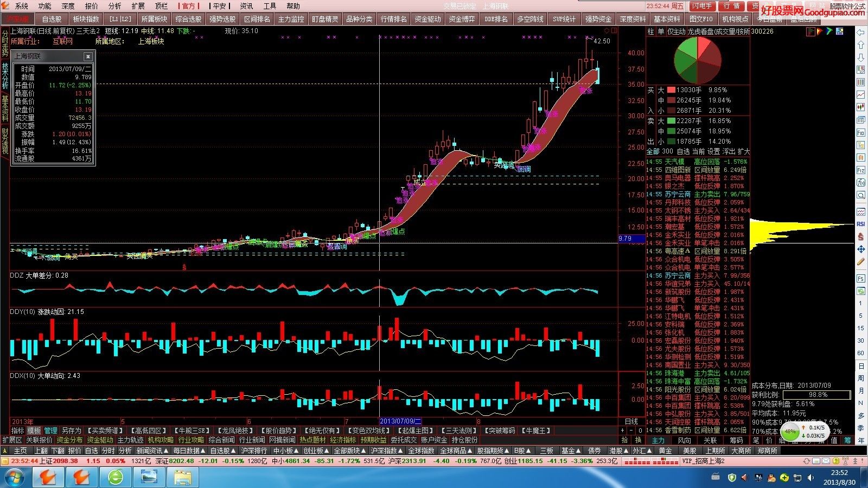
Task: Click 另存为 in indicator bar
Action: pos(71,431)
